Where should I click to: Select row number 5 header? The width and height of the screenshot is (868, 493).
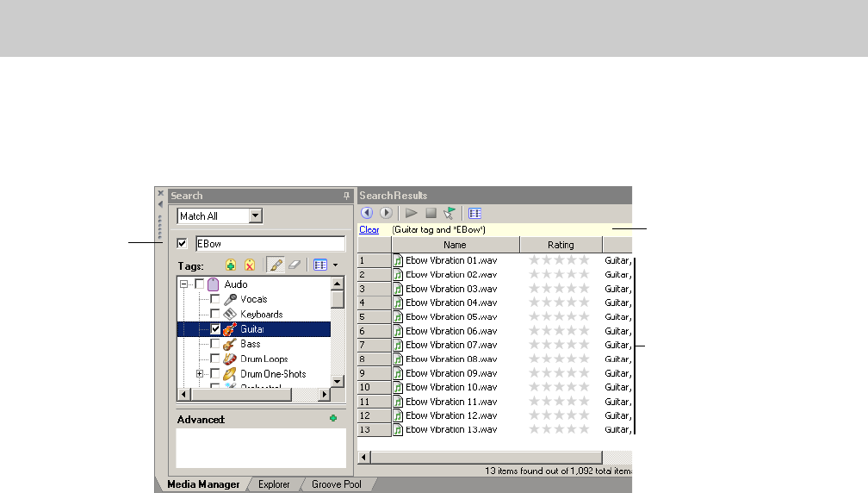[x=375, y=317]
